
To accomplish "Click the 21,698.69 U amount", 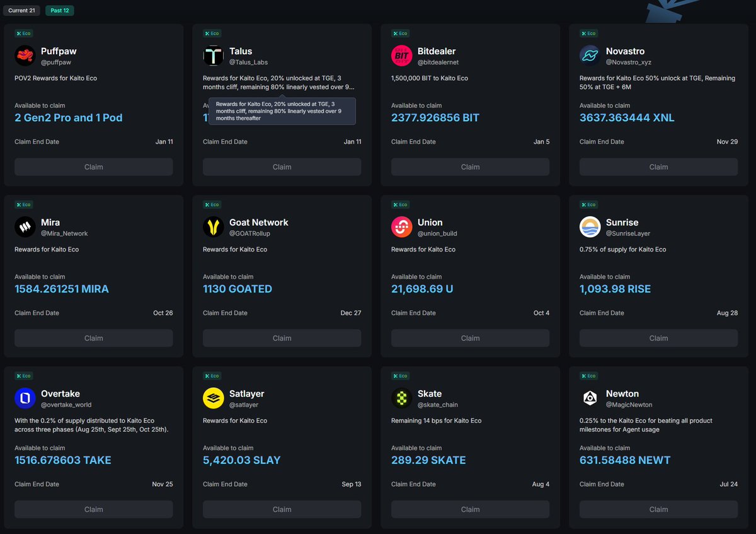I will 422,289.
